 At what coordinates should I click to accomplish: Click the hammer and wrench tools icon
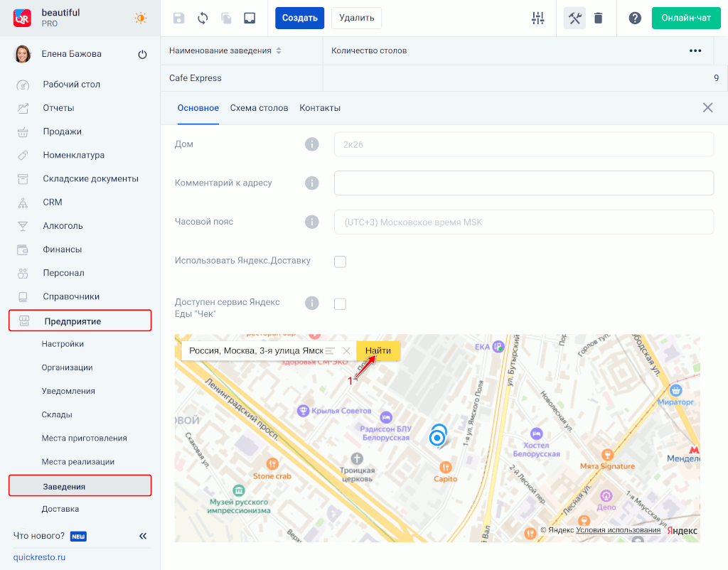tap(574, 18)
